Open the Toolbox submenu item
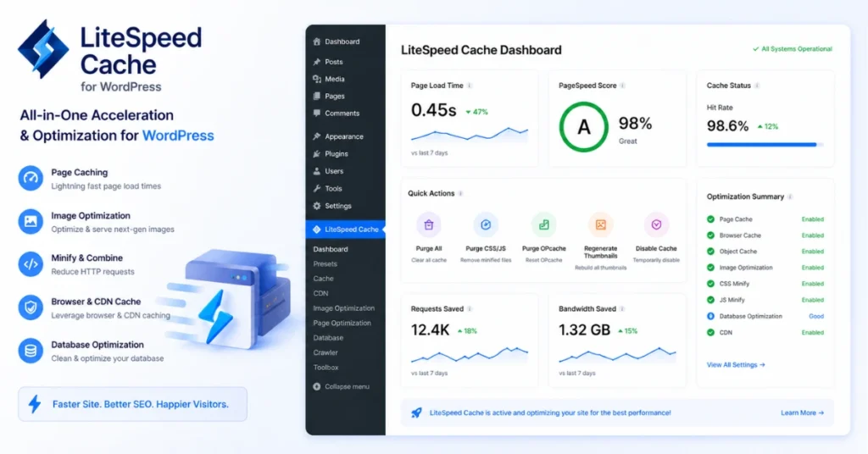Screen dimensions: 868x454 click(326, 368)
